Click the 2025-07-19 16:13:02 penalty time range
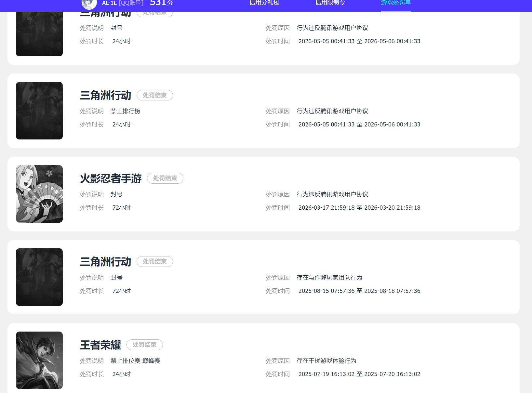 [x=359, y=374]
